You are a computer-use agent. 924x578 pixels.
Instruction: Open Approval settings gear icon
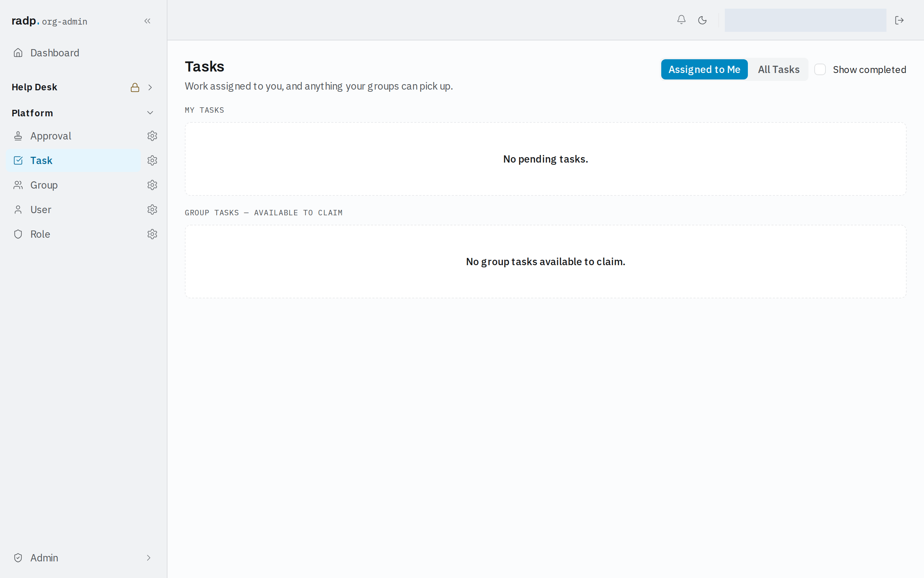click(x=152, y=136)
